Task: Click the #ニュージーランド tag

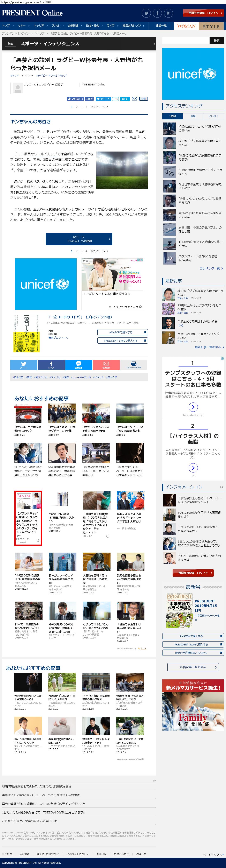Action: coord(81,377)
